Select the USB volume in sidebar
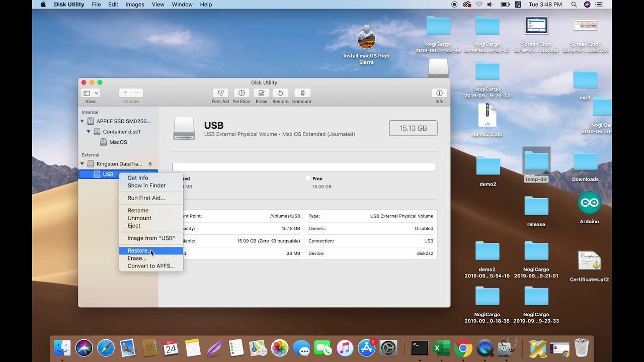The width and height of the screenshot is (644, 362). point(118,174)
